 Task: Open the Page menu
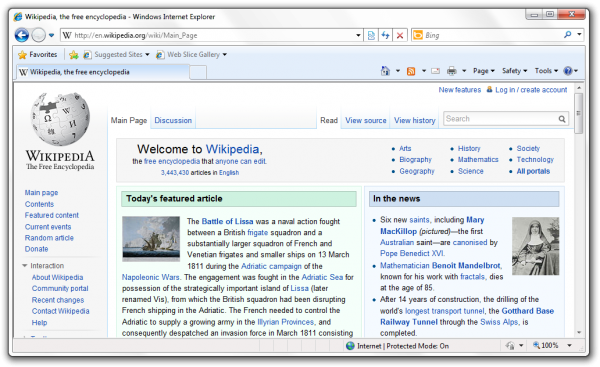click(x=484, y=71)
